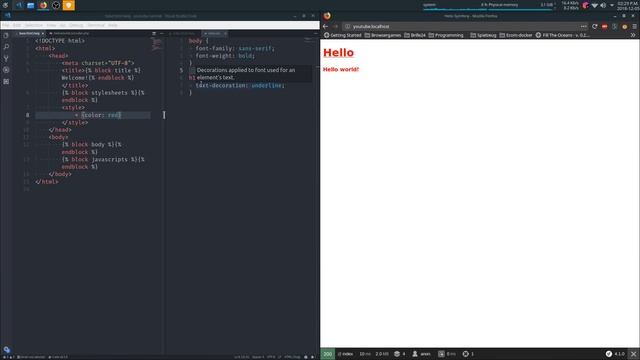The height and width of the screenshot is (360, 640).
Task: Close the Symfony debug toolbar
Action: pos(633,354)
